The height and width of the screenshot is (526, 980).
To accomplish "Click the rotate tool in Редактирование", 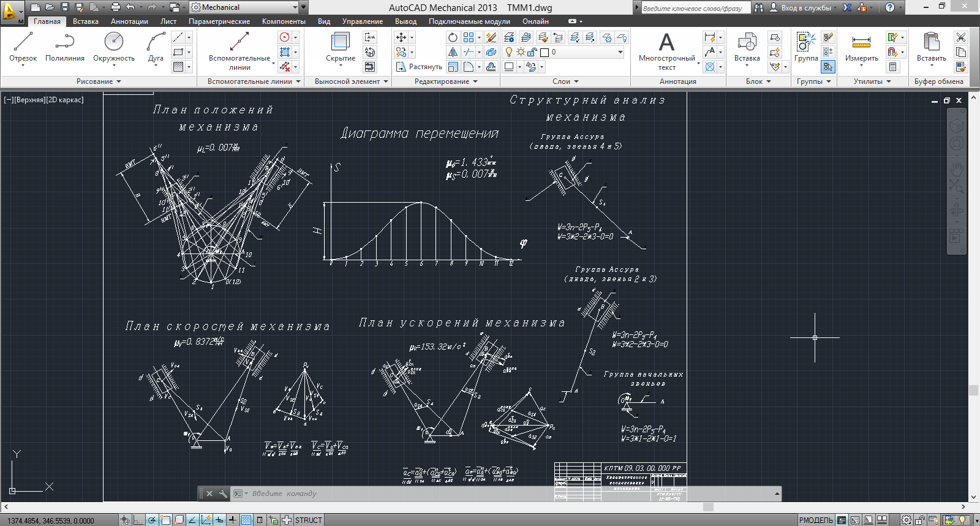I will pyautogui.click(x=453, y=37).
